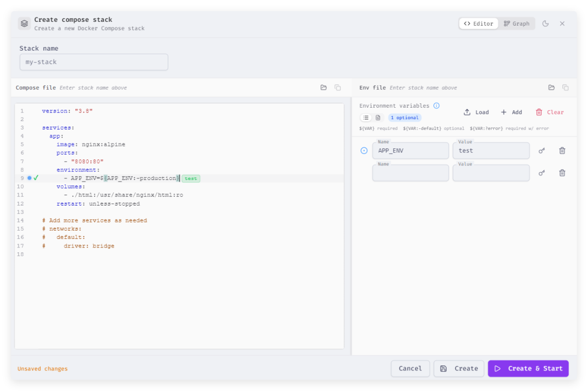The image size is (588, 391).
Task: Click the # driver: bridge comment line
Action: 78,246
